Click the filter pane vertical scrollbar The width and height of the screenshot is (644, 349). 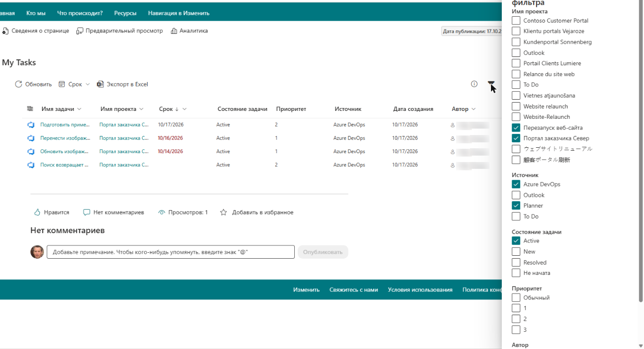coord(641,151)
